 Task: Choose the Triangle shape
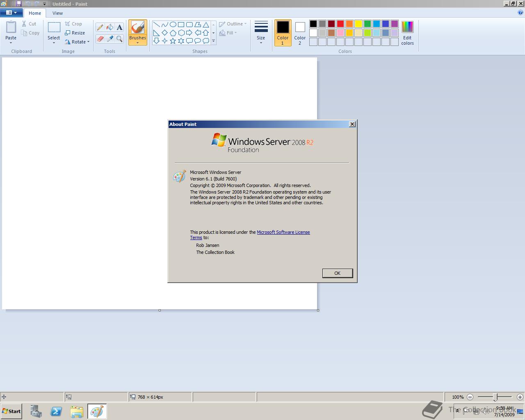click(x=205, y=25)
